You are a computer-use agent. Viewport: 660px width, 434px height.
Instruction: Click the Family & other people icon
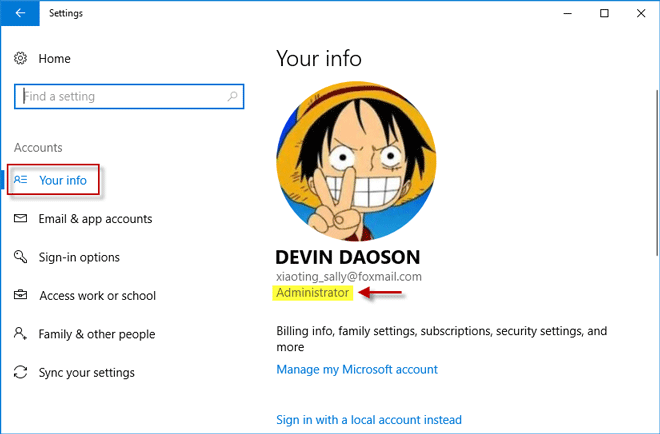pos(20,334)
